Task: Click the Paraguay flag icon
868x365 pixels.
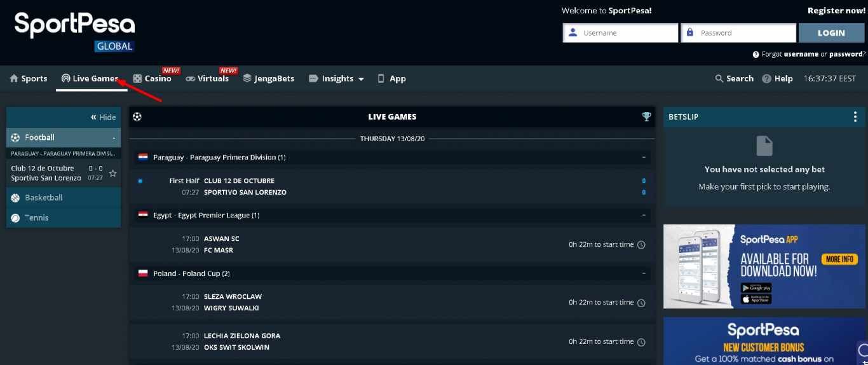Action: click(x=143, y=157)
